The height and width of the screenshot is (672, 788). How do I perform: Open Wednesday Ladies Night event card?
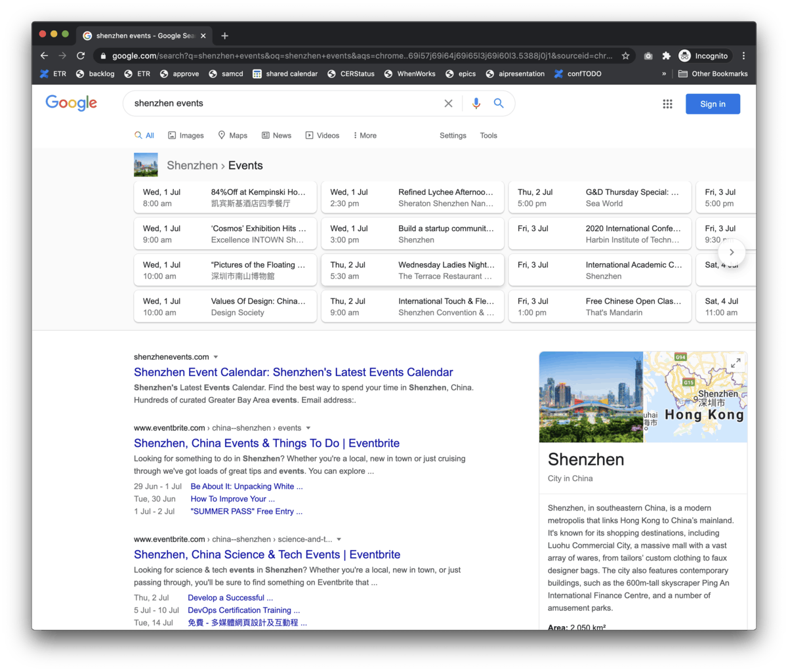(413, 270)
